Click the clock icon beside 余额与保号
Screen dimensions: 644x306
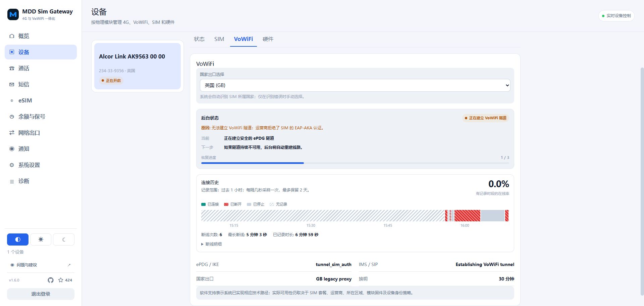click(x=12, y=117)
